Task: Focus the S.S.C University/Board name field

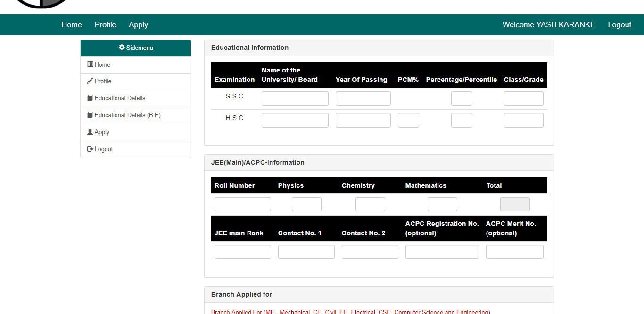Action: point(295,99)
